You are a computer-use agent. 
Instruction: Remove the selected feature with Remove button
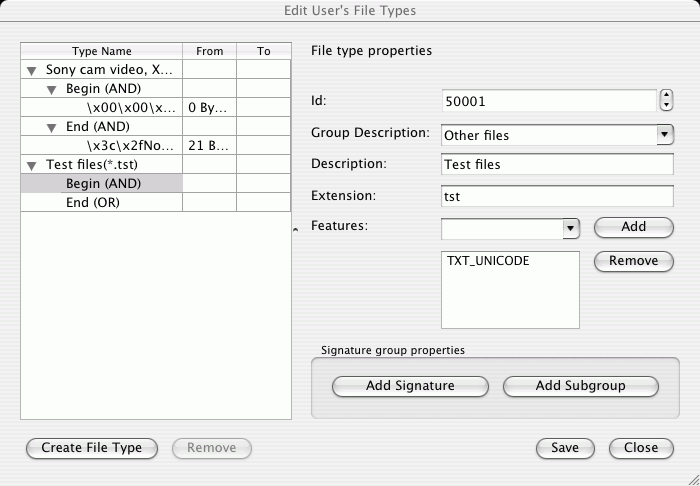pyautogui.click(x=633, y=261)
